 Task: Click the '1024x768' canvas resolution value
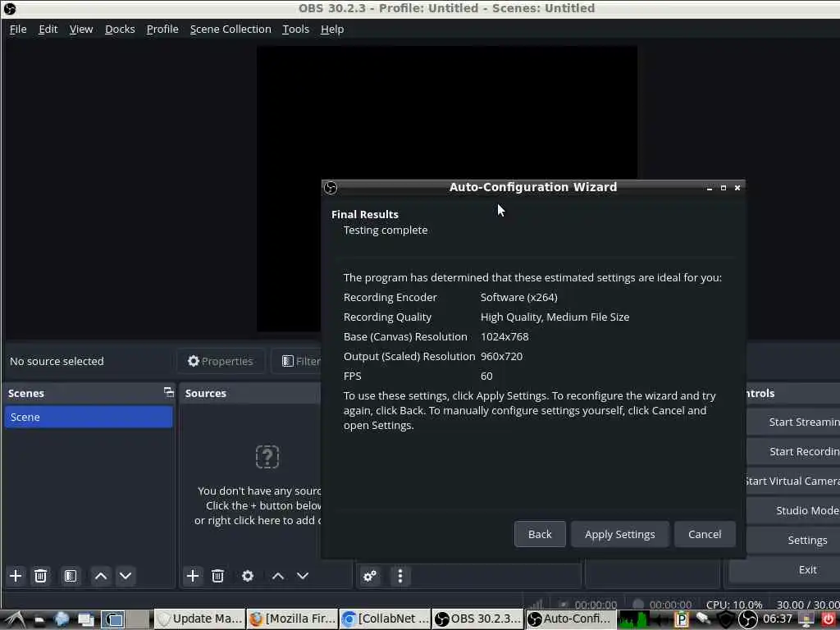[504, 337]
